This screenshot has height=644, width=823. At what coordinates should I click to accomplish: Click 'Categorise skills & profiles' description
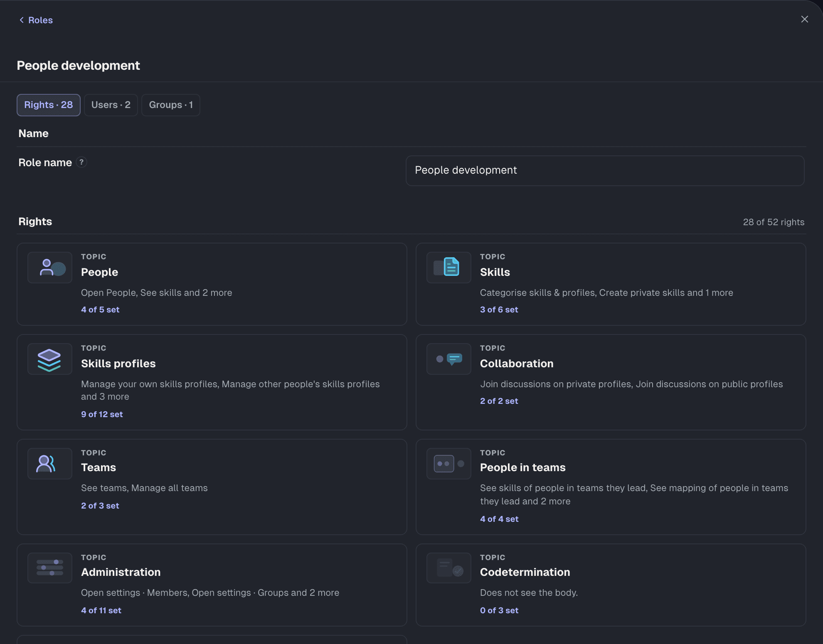(x=606, y=293)
